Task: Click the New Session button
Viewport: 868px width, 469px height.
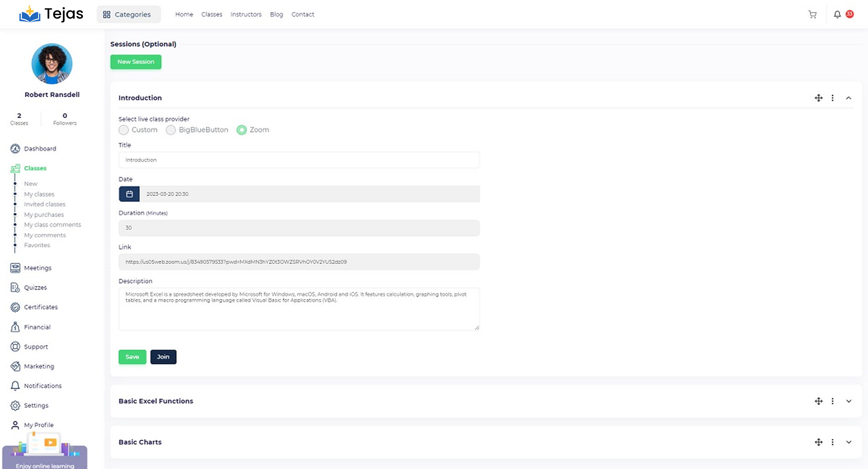Action: point(136,62)
